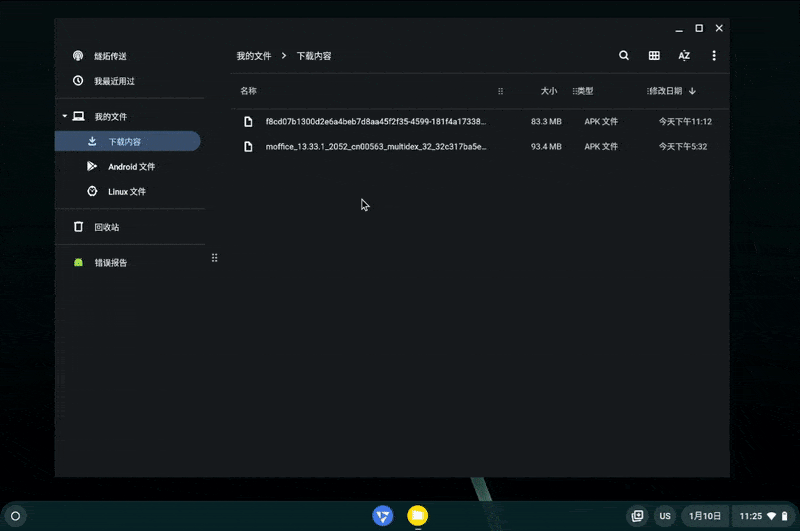Sort by 修改日期 column header
The width and height of the screenshot is (800, 531).
point(665,91)
